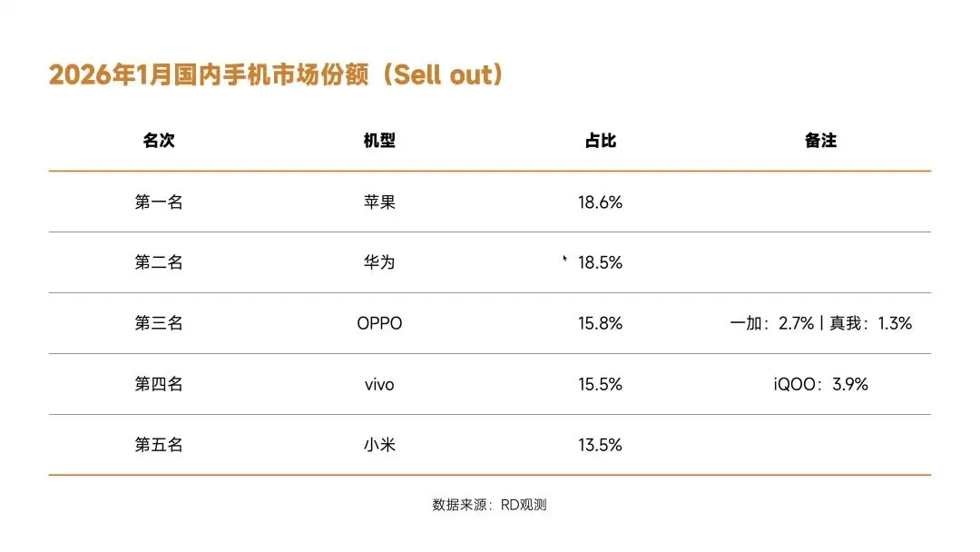Select the iQOO 3.9% note

[820, 384]
